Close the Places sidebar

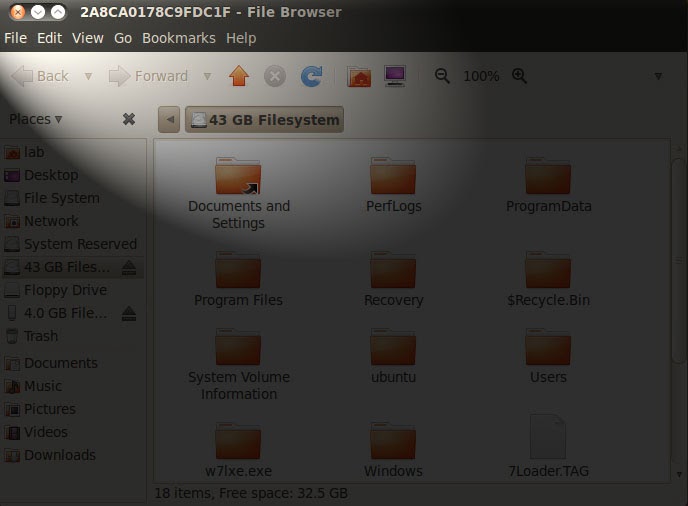coord(129,119)
